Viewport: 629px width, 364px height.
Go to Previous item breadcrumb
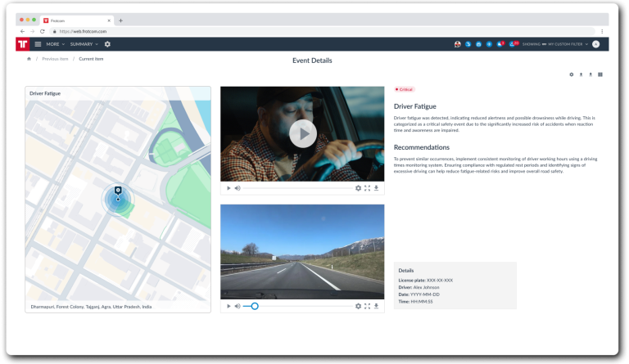55,59
